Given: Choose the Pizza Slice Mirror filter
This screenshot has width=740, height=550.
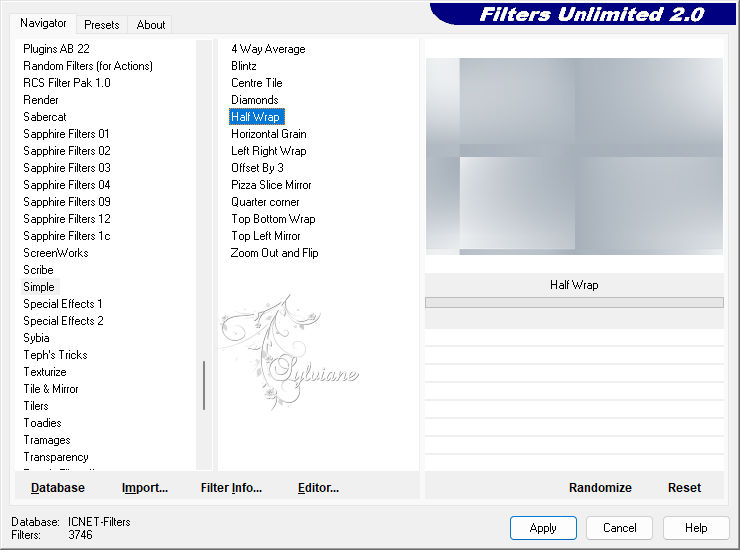Looking at the screenshot, I should tap(271, 185).
